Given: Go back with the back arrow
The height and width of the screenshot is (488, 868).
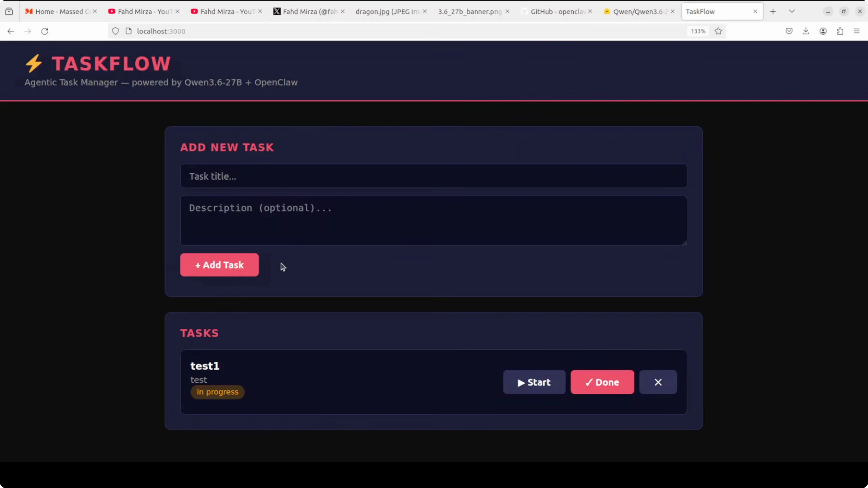Looking at the screenshot, I should [x=11, y=31].
